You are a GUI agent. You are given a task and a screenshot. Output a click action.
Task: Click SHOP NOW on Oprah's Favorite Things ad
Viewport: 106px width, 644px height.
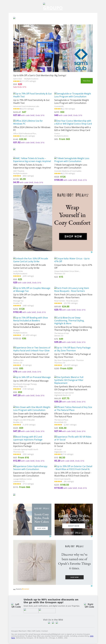coord(74,577)
